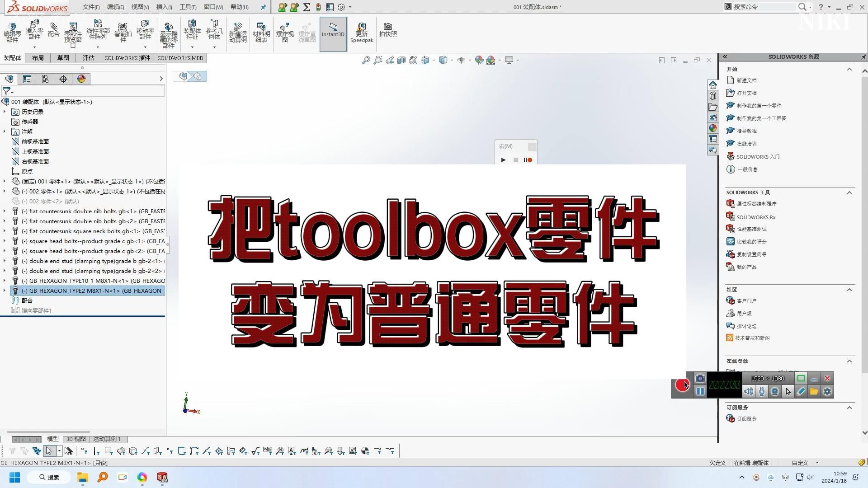Take a Snapshot (拍快照)
Image resolution: width=868 pixels, height=488 pixels.
click(388, 30)
